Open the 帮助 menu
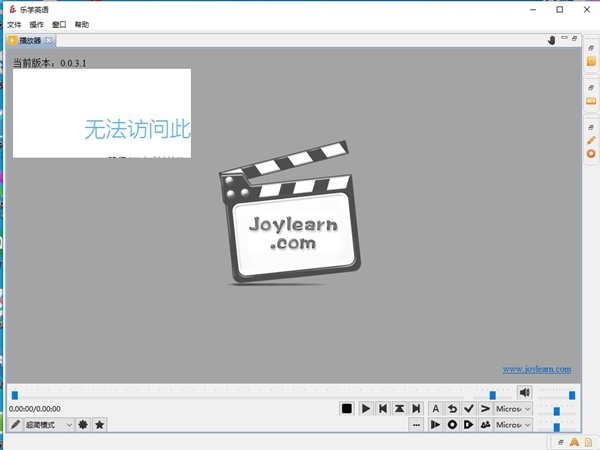600x450 pixels. pos(82,24)
